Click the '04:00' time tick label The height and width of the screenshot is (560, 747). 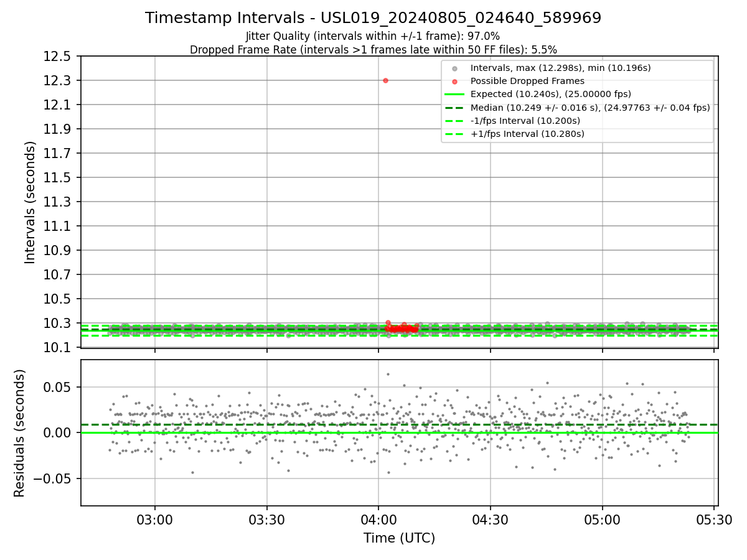tap(378, 520)
